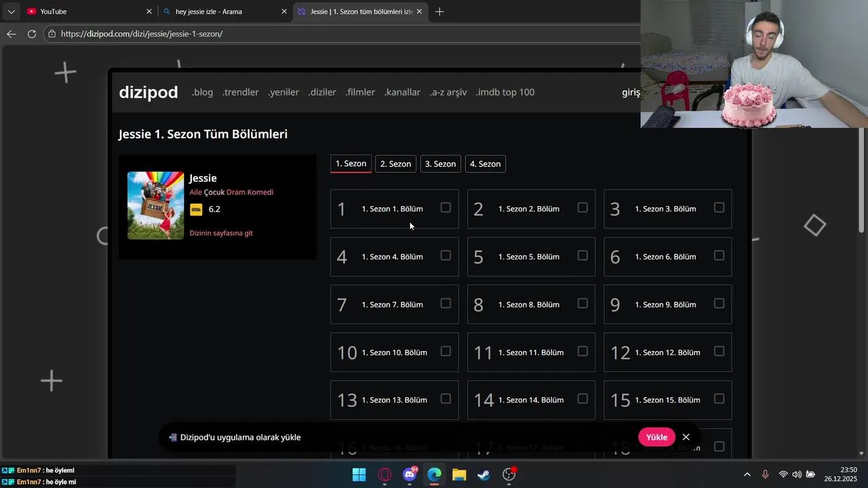Viewport: 868px width, 488px height.
Task: Click the Jessie poster thumbnail
Action: [x=155, y=205]
